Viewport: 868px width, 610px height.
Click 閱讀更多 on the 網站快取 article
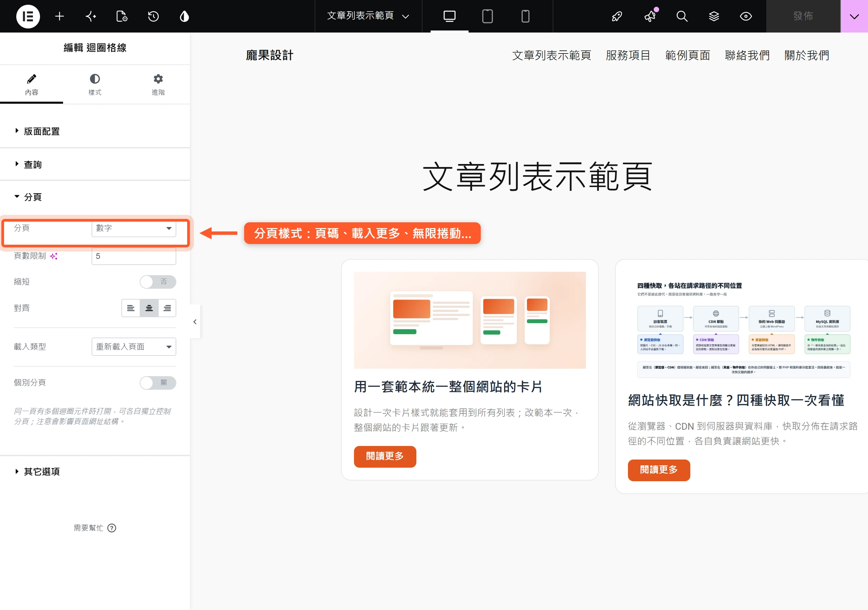[659, 470]
